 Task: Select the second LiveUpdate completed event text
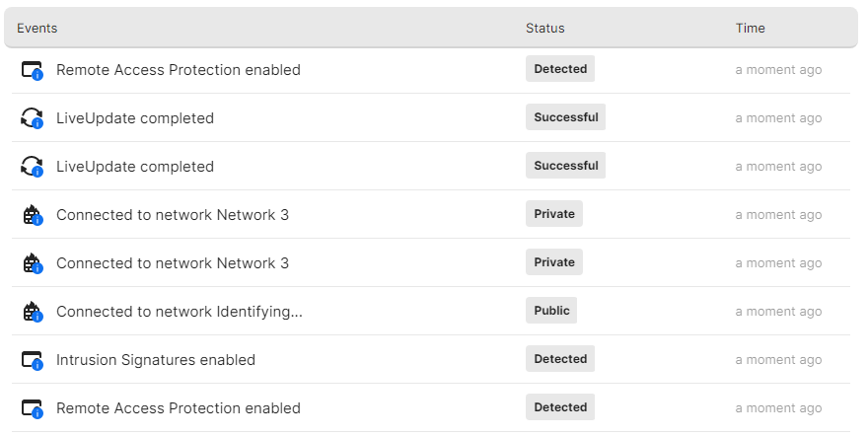135,167
